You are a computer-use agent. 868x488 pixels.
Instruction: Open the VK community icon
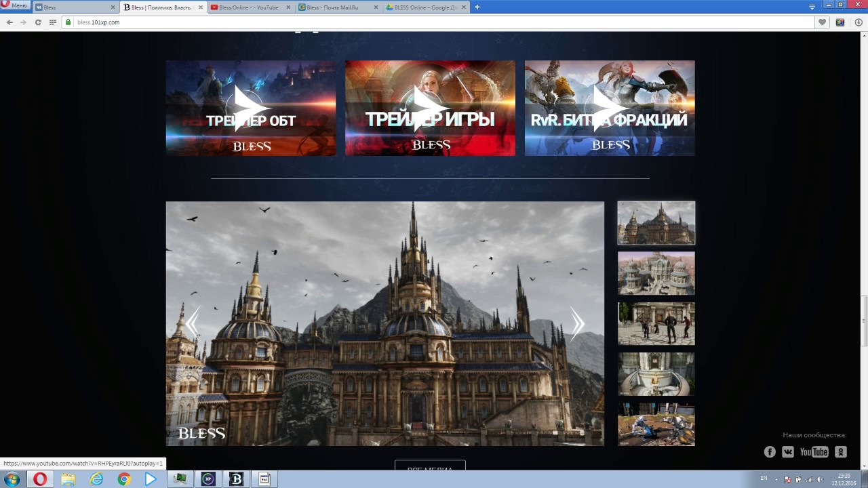click(x=787, y=451)
